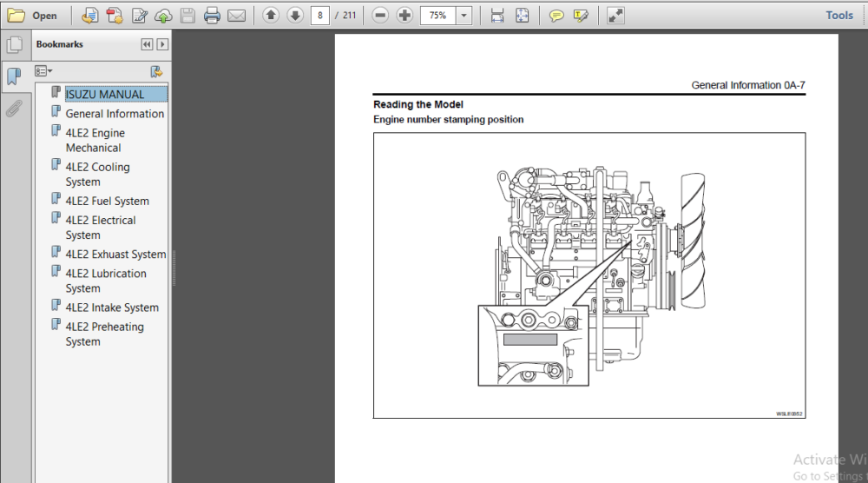
Task: Open the 4LE2 Exhuast System bookmark
Action: pyautogui.click(x=115, y=255)
